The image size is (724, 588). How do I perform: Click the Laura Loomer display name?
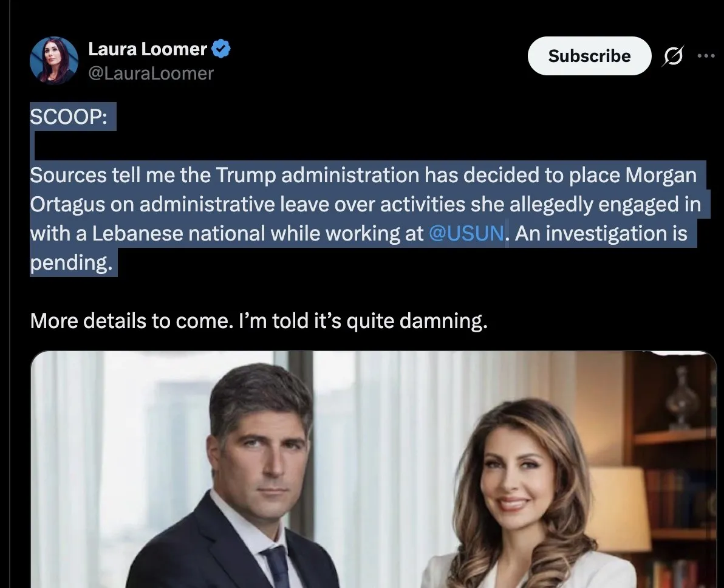point(148,49)
